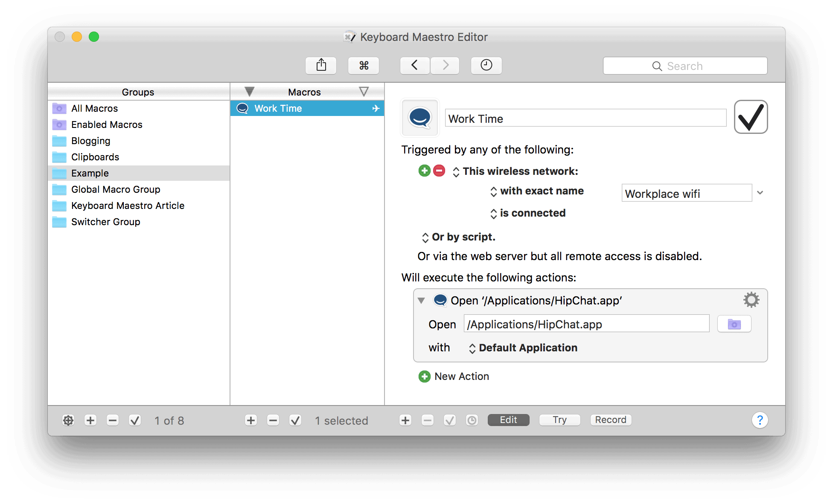Image resolution: width=833 pixels, height=504 pixels.
Task: Click the Command-key toolbar button
Action: click(364, 65)
